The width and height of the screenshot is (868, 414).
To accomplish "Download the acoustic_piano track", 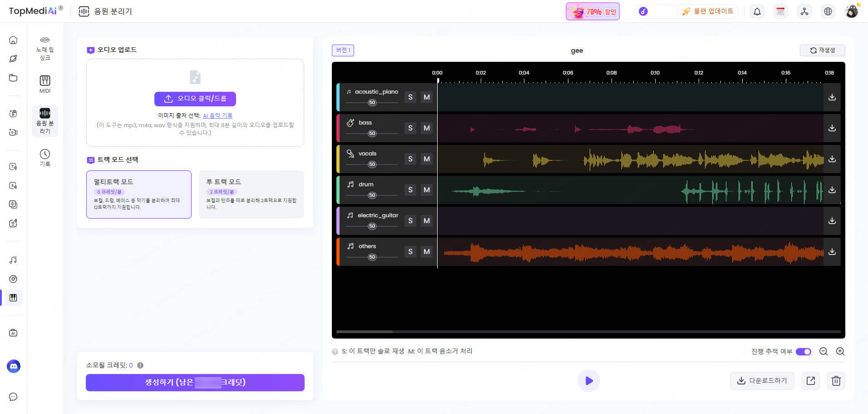I will pyautogui.click(x=832, y=97).
